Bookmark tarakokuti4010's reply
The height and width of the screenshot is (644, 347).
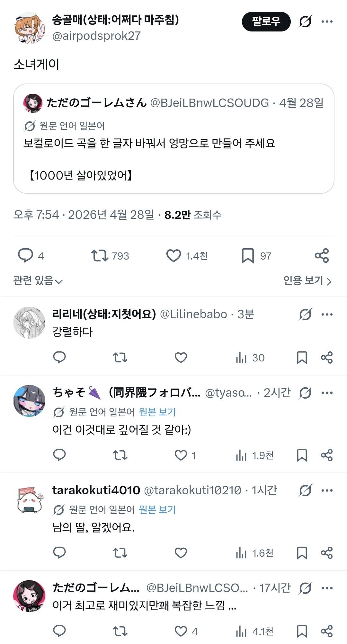[x=302, y=553]
